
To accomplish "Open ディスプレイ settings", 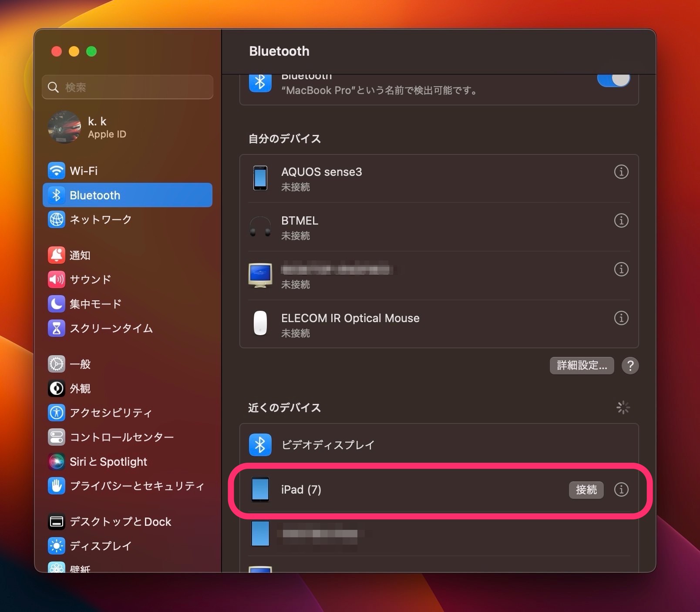I will [x=128, y=546].
